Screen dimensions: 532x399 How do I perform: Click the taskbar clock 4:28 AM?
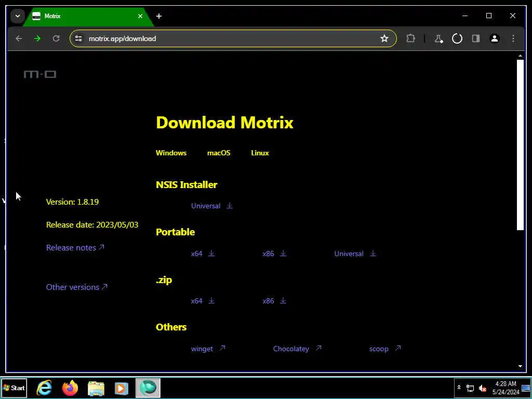(506, 384)
